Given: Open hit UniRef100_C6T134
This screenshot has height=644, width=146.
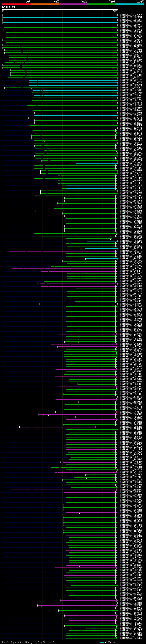Looking at the screenshot, I should click(x=131, y=17).
